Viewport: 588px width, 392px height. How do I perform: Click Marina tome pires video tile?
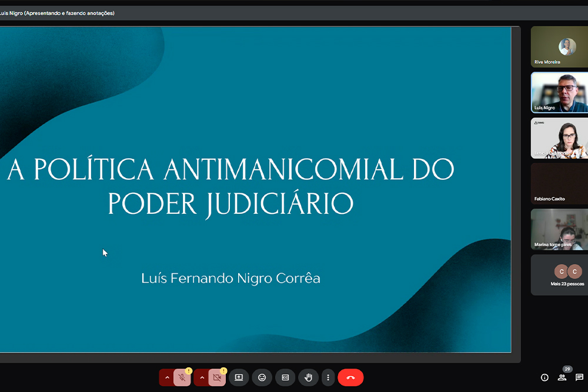tap(559, 229)
